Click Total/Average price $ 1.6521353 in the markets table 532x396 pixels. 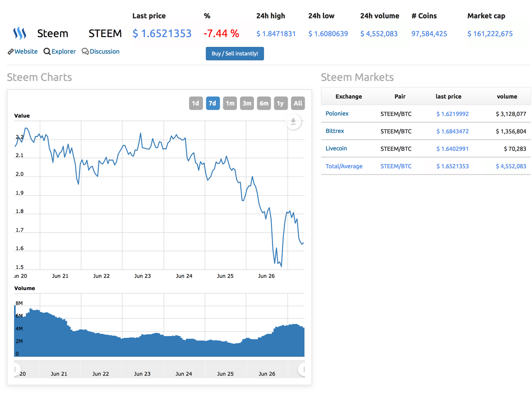pyautogui.click(x=453, y=166)
